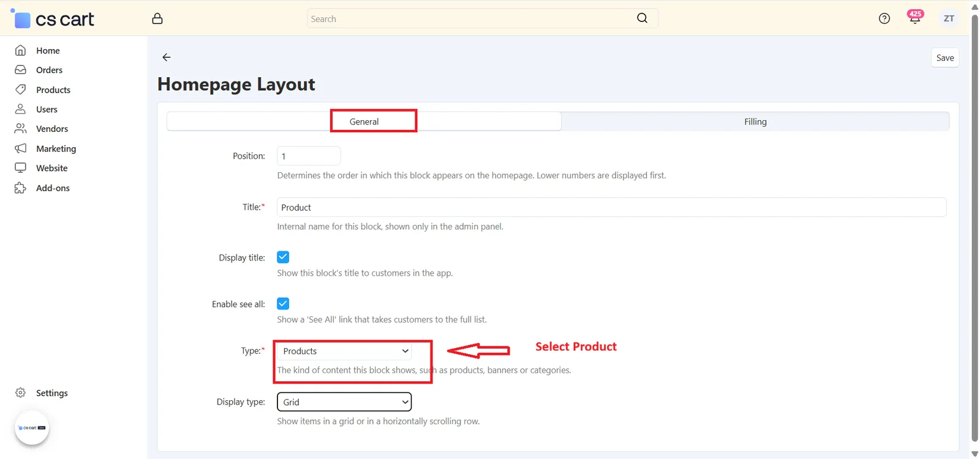Open Products label in the sidebar
This screenshot has height=459, width=980.
coord(53,89)
